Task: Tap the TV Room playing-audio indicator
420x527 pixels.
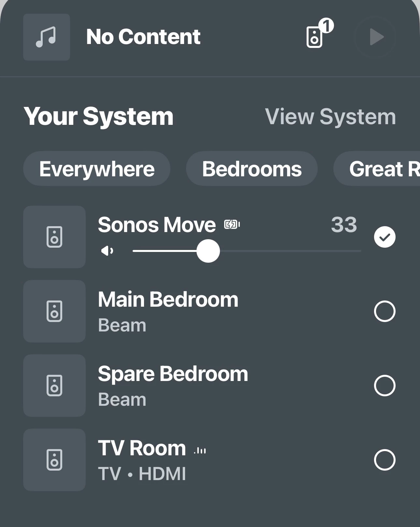Action: click(x=200, y=451)
